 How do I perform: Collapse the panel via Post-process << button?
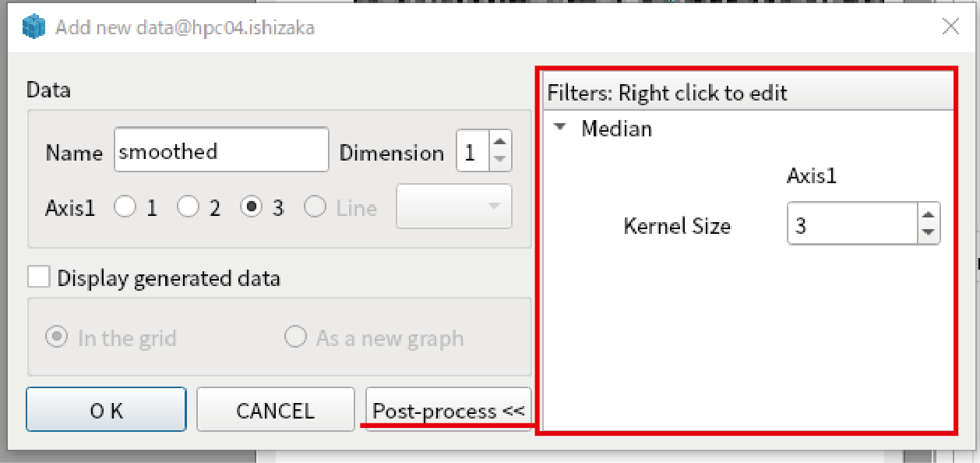[x=449, y=410]
